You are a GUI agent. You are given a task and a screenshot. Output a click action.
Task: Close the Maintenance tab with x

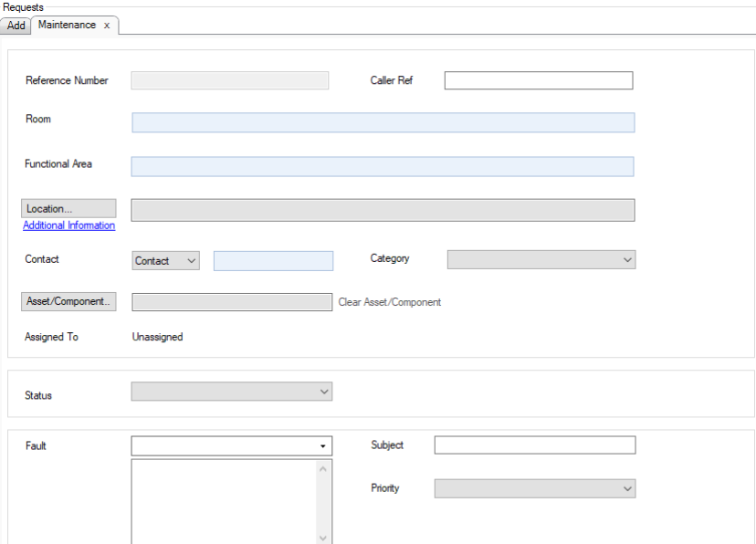point(107,26)
